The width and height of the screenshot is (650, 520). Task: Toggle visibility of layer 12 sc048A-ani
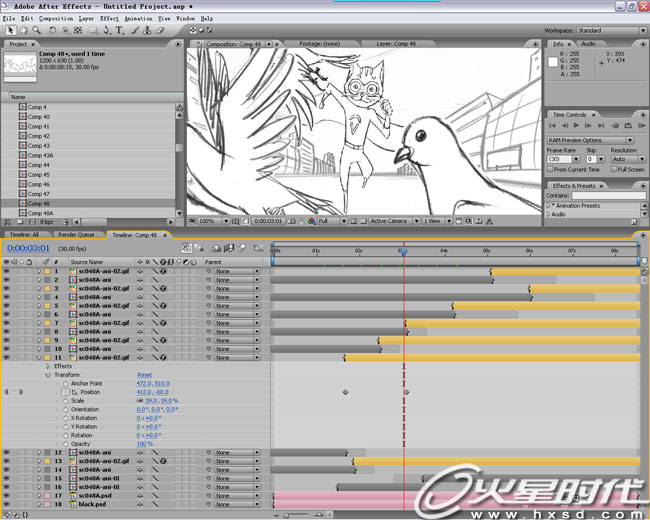tap(6, 452)
